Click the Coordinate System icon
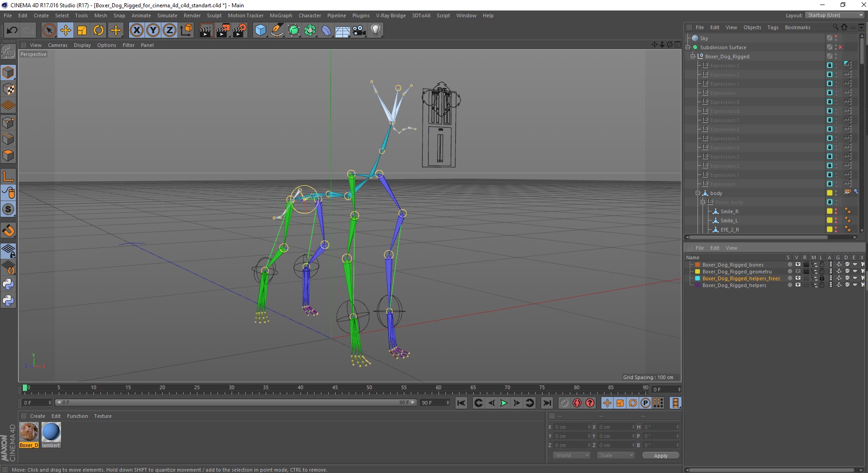Image resolution: width=868 pixels, height=473 pixels. point(186,31)
